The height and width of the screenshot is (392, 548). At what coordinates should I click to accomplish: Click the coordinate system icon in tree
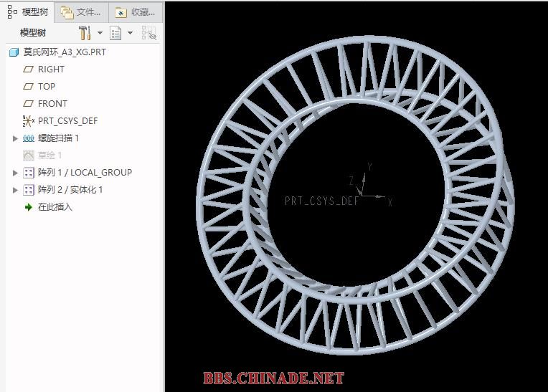tap(28, 121)
